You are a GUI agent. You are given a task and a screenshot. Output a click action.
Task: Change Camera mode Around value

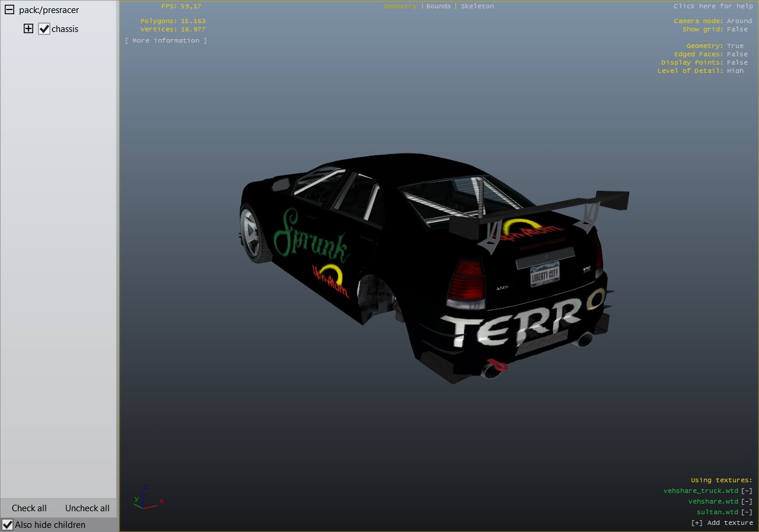point(739,21)
